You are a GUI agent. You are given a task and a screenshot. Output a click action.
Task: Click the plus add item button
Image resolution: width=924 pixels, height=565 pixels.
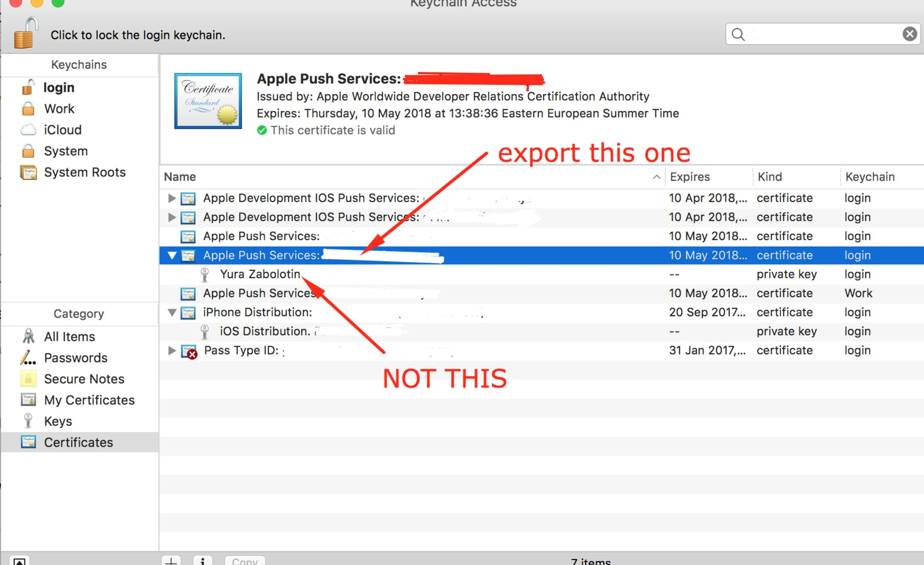point(171,561)
